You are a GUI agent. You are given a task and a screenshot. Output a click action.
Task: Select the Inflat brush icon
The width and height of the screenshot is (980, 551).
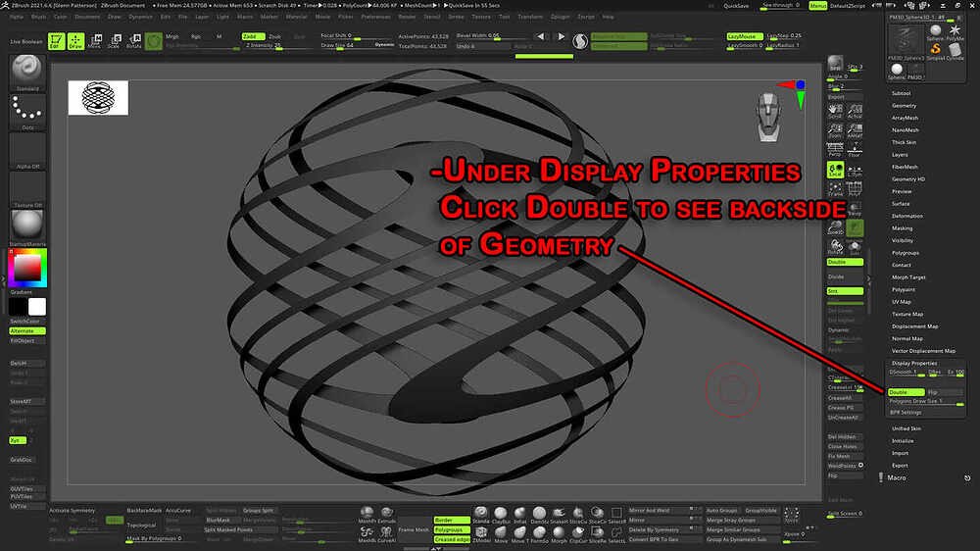click(x=520, y=516)
